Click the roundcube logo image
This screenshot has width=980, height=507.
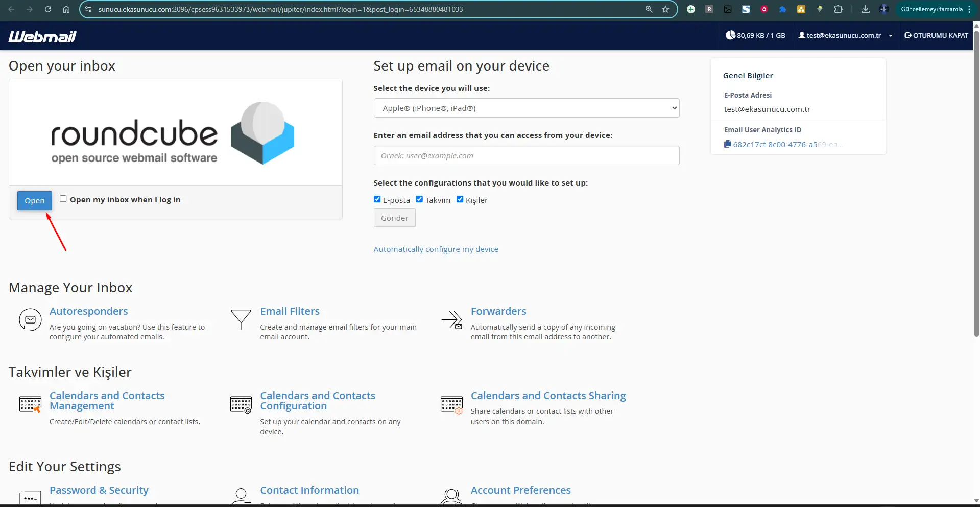[173, 133]
